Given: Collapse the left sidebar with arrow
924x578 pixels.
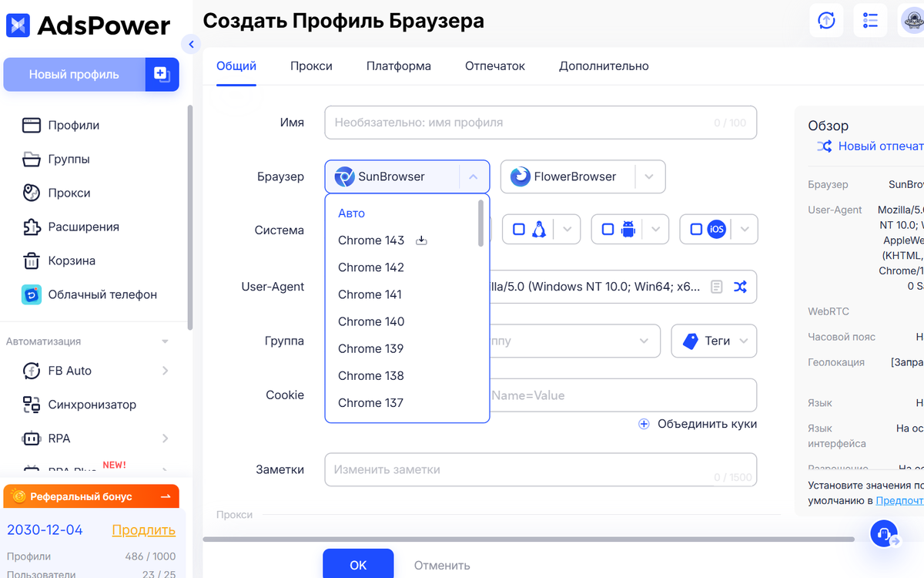Looking at the screenshot, I should pyautogui.click(x=190, y=44).
